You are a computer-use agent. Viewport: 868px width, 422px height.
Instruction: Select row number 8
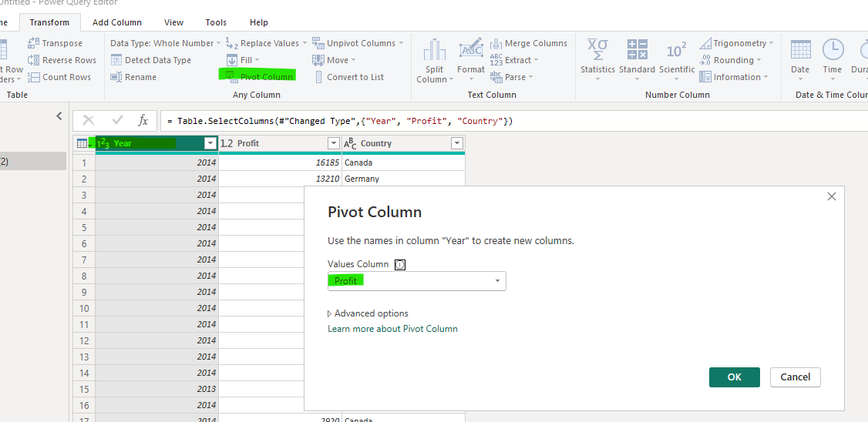[x=84, y=276]
